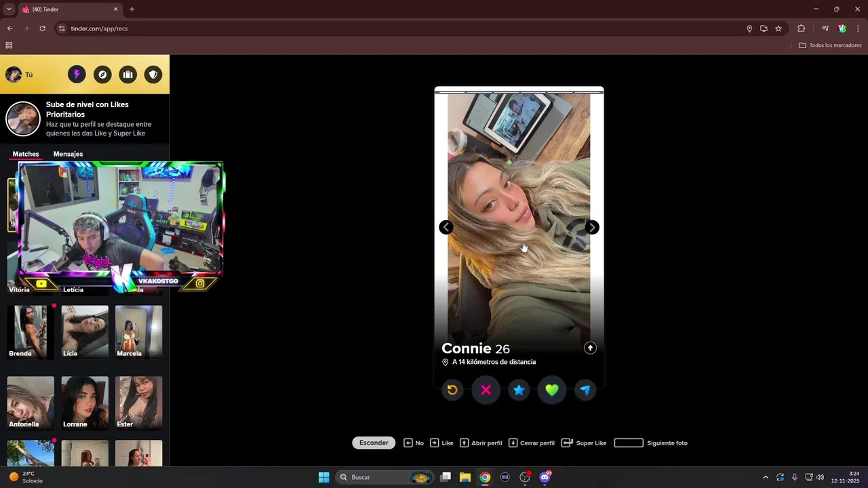Open your profile avatar labeled Tú
Screen dimensions: 868x488
[19, 75]
